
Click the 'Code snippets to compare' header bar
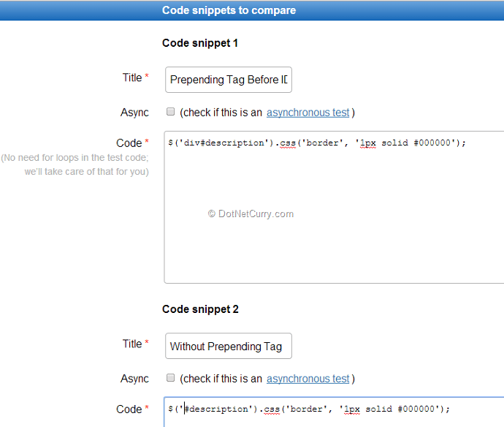(229, 10)
